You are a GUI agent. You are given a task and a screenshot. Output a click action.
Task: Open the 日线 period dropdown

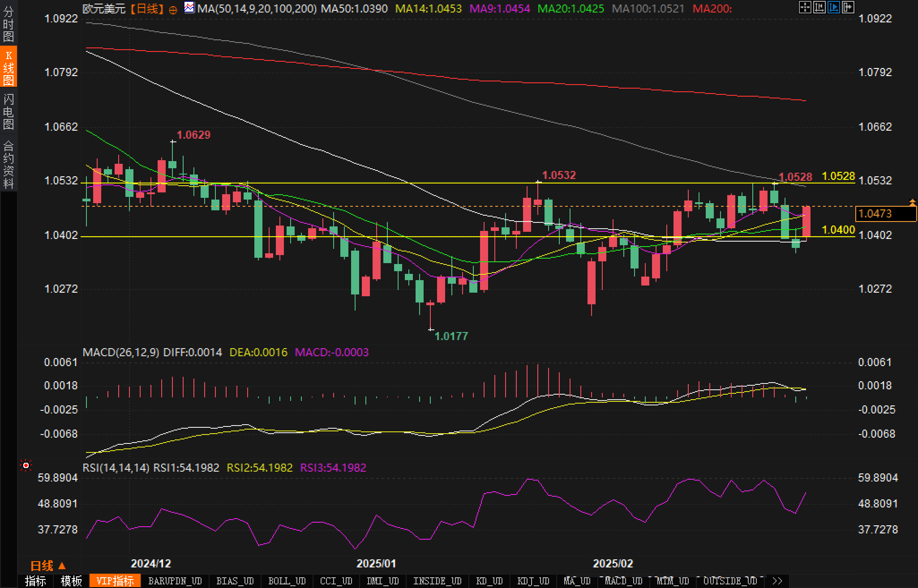pos(48,566)
